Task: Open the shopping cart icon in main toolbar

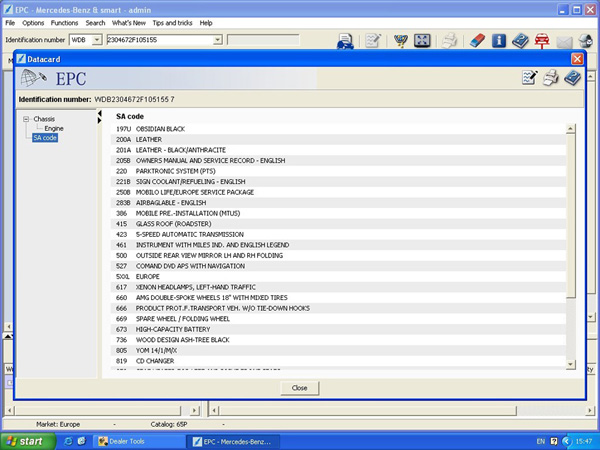Action: click(x=400, y=41)
